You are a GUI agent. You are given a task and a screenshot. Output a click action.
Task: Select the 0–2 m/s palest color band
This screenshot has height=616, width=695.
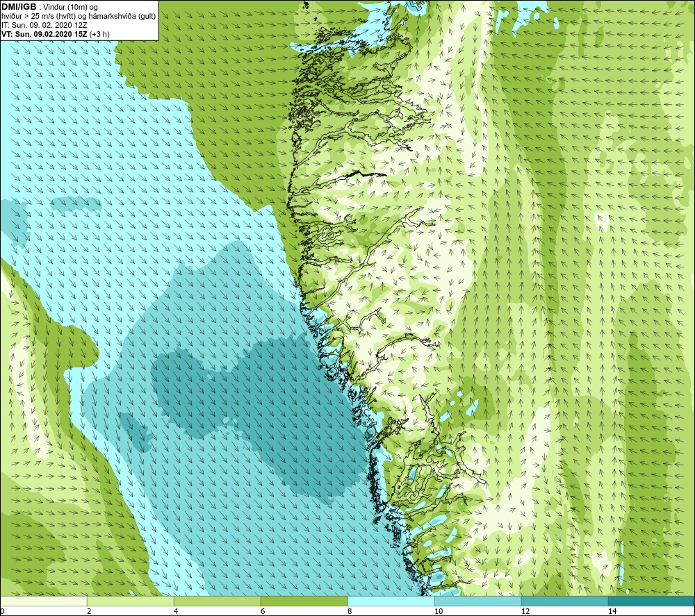tap(43, 601)
